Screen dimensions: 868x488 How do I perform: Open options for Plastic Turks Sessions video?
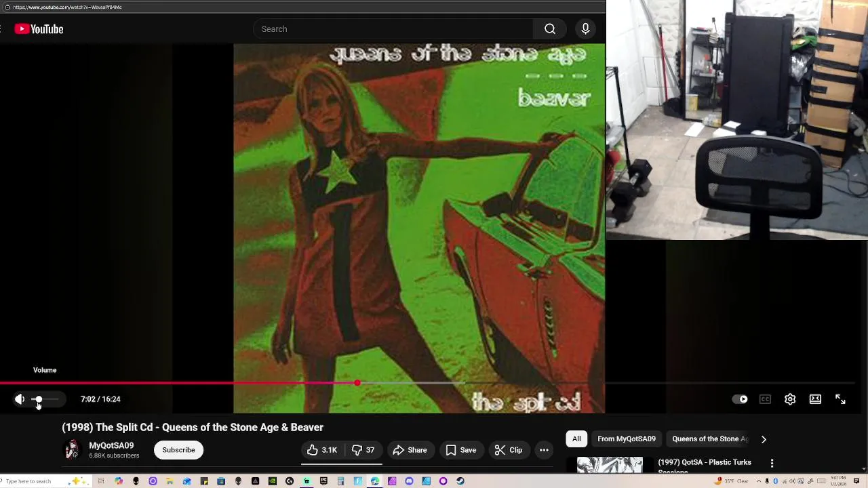tap(772, 464)
